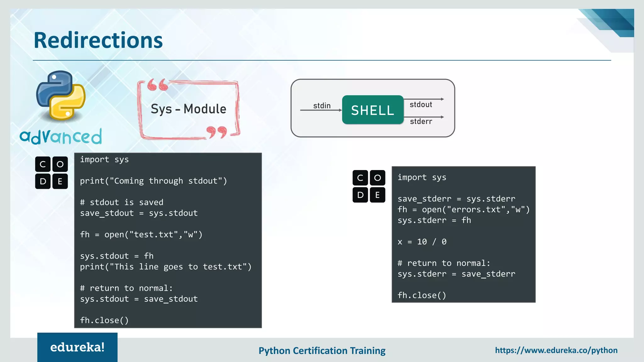Screen dimensions: 644x362
Task: Click the Redirections slide title
Action: point(98,40)
